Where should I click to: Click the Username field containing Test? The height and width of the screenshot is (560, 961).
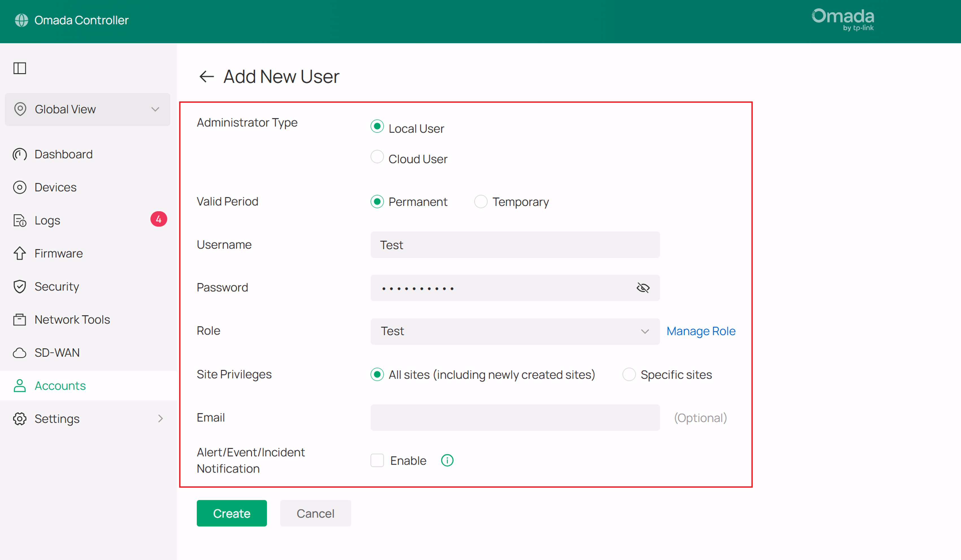(515, 245)
